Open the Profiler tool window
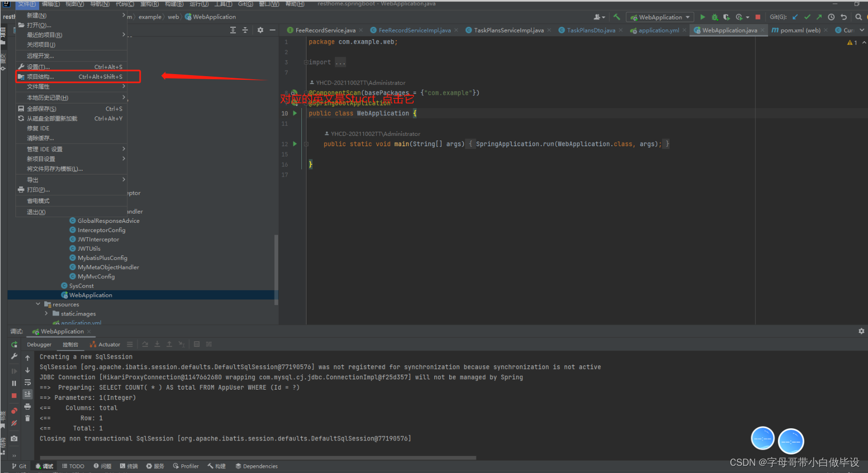The width and height of the screenshot is (868, 473). 186,466
